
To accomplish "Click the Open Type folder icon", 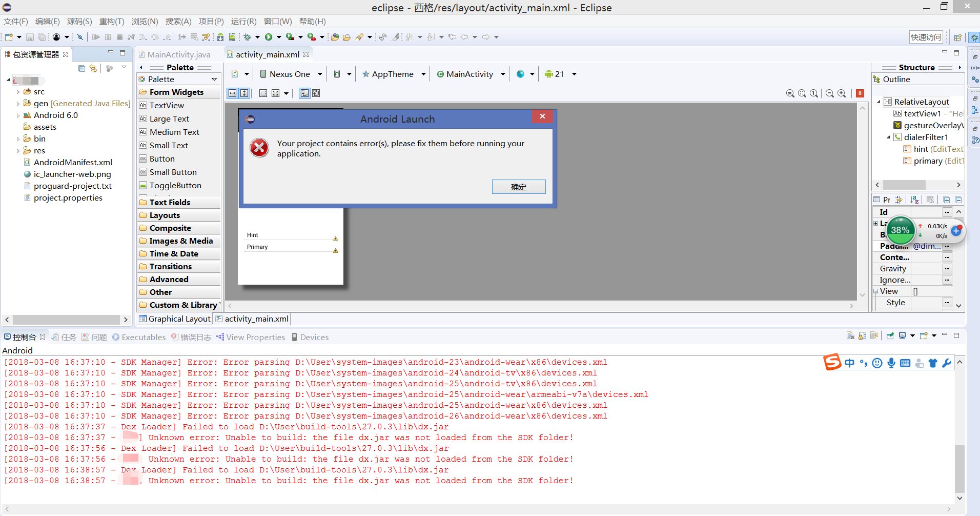I will coord(335,37).
